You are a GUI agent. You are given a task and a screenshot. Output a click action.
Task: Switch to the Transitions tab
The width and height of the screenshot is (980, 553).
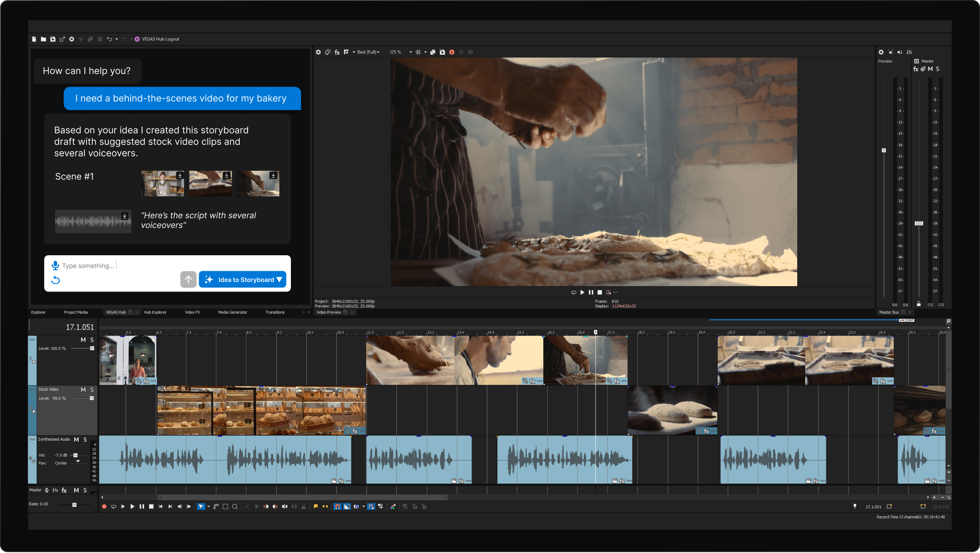coord(275,312)
